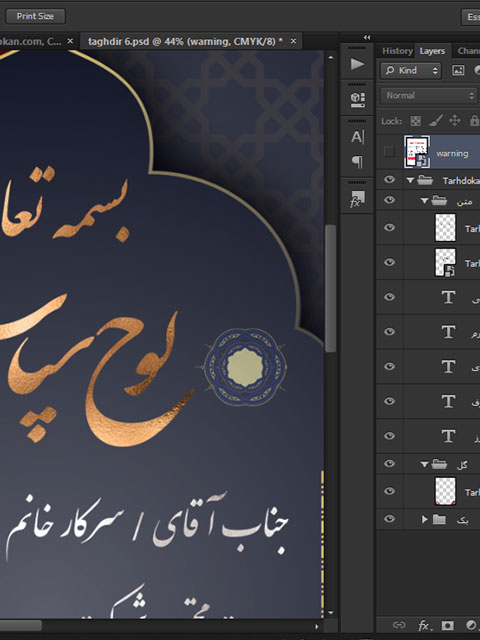Click the گل group folder icon

tap(439, 464)
